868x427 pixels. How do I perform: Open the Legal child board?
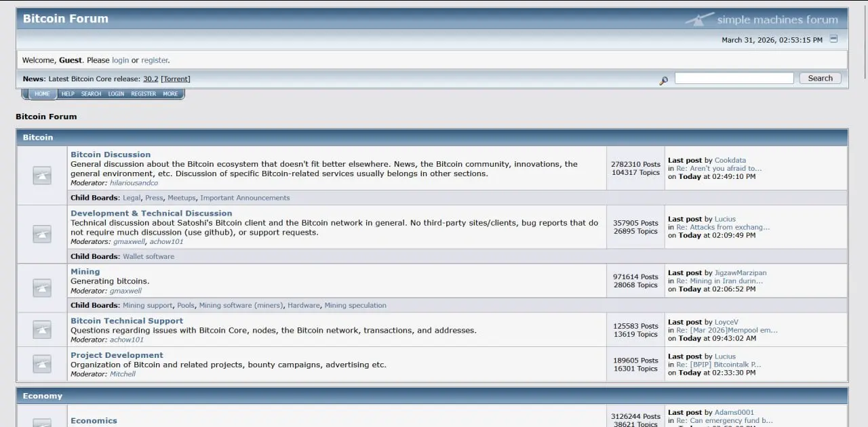(x=132, y=198)
